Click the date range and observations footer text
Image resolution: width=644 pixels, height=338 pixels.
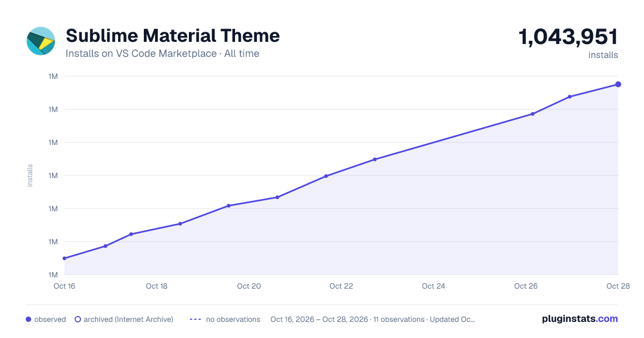pos(373,319)
